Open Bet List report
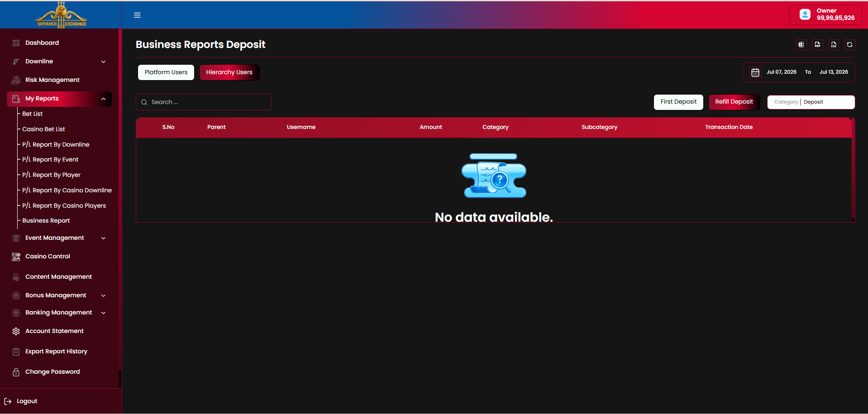 tap(33, 114)
